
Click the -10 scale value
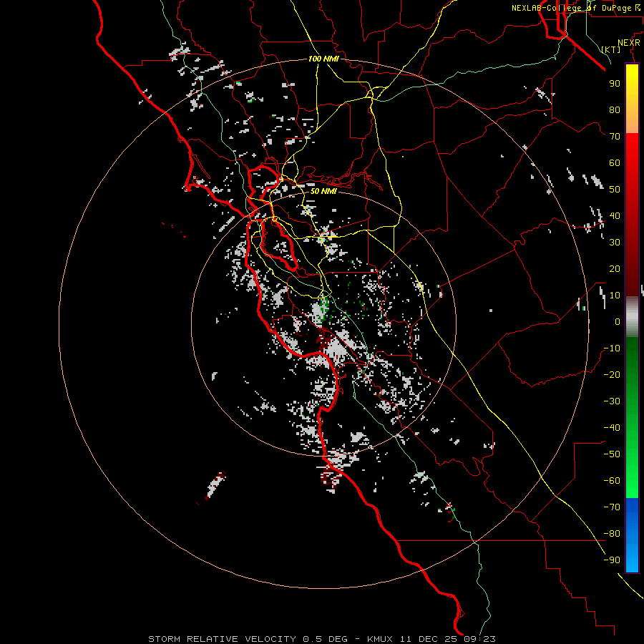coord(612,348)
